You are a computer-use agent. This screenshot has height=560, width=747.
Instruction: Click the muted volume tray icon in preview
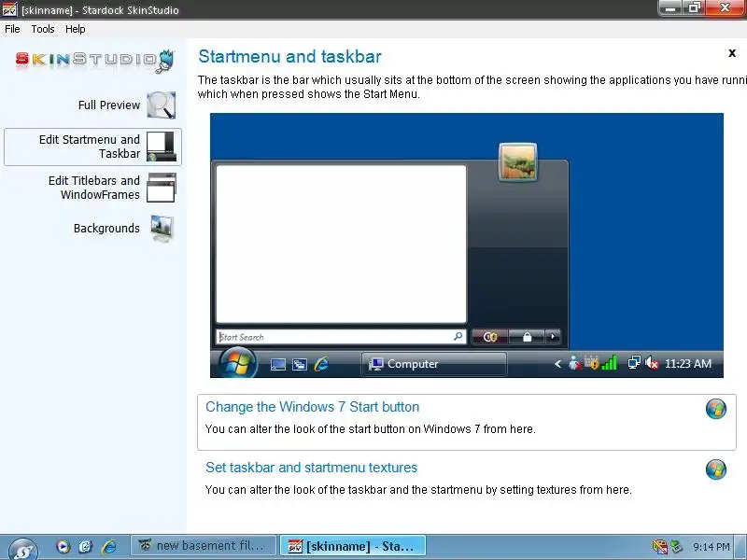pyautogui.click(x=652, y=363)
